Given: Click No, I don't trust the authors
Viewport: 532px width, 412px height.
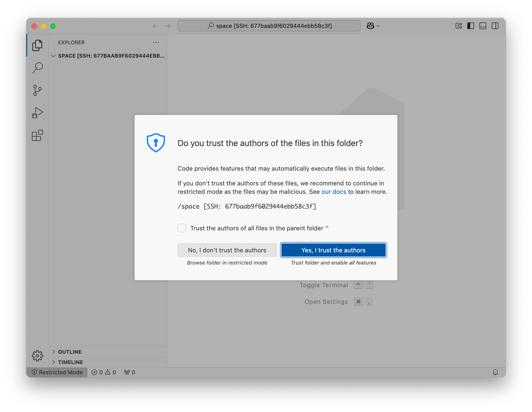Looking at the screenshot, I should [x=227, y=250].
